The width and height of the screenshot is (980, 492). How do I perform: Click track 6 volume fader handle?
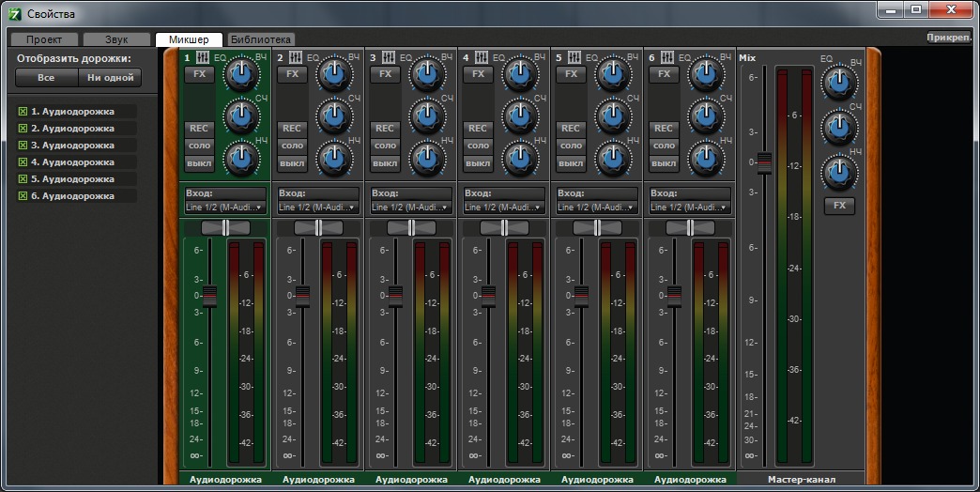pyautogui.click(x=674, y=296)
